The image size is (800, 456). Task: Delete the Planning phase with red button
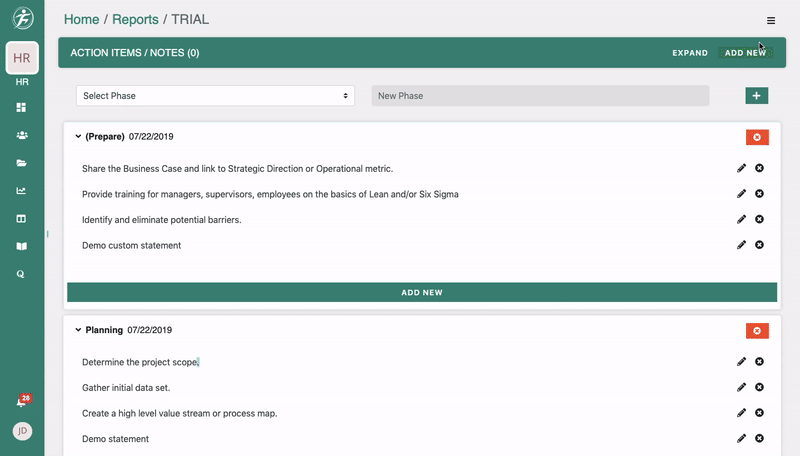pos(757,330)
